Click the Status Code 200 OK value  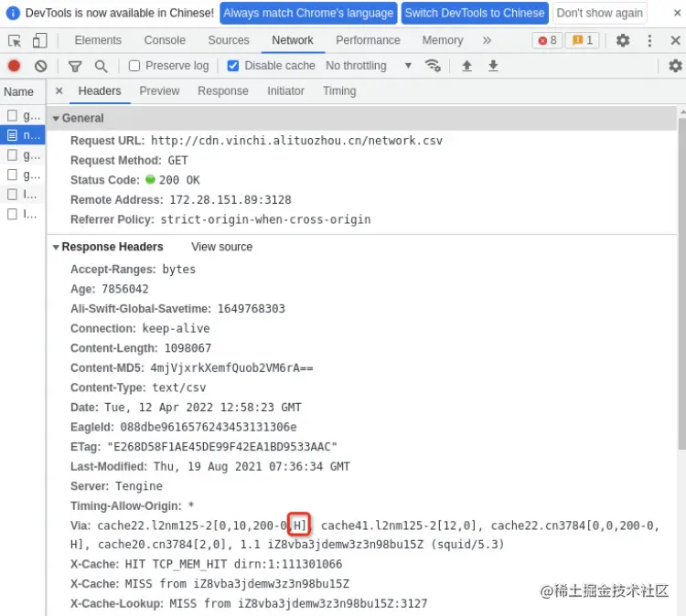click(x=179, y=180)
